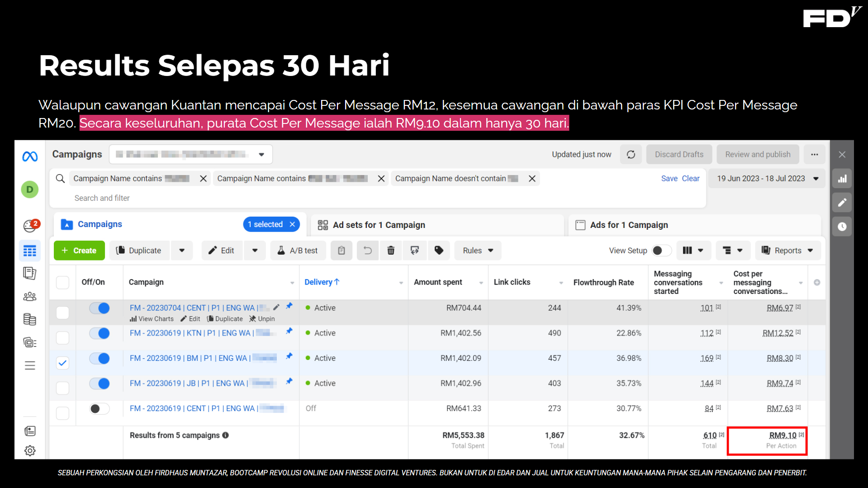Click the tag label icon in toolbar
This screenshot has height=488, width=868.
[x=438, y=251]
